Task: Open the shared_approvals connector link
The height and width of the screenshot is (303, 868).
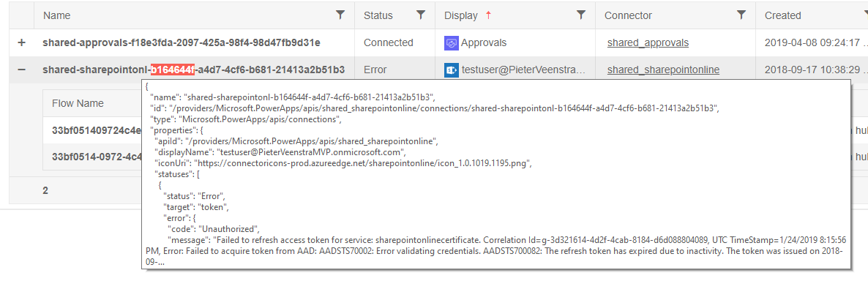Action: [648, 42]
